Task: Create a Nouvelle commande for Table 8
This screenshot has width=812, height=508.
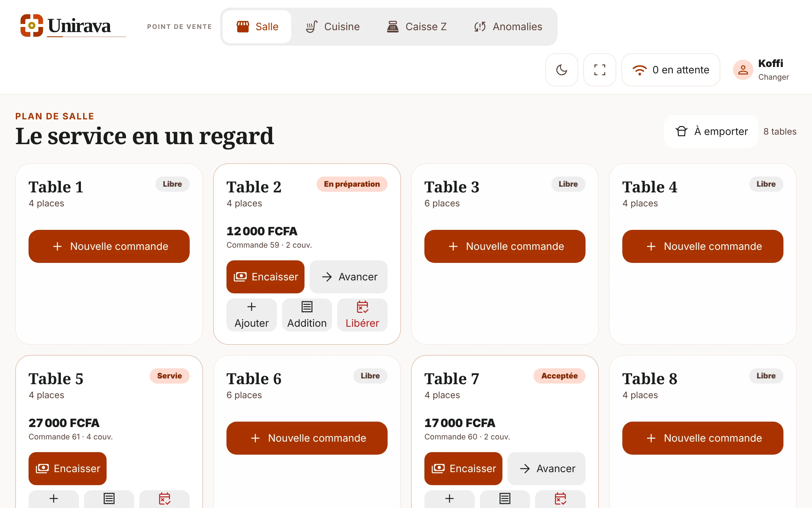Action: (x=703, y=438)
